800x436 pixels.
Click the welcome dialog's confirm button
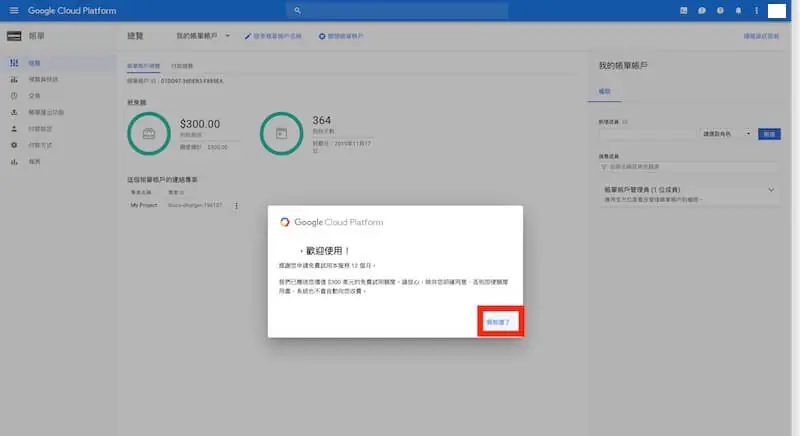point(498,322)
